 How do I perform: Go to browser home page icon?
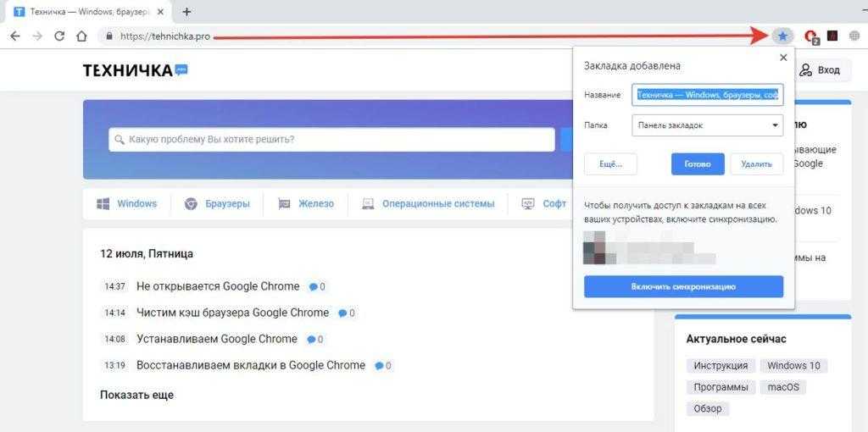81,36
